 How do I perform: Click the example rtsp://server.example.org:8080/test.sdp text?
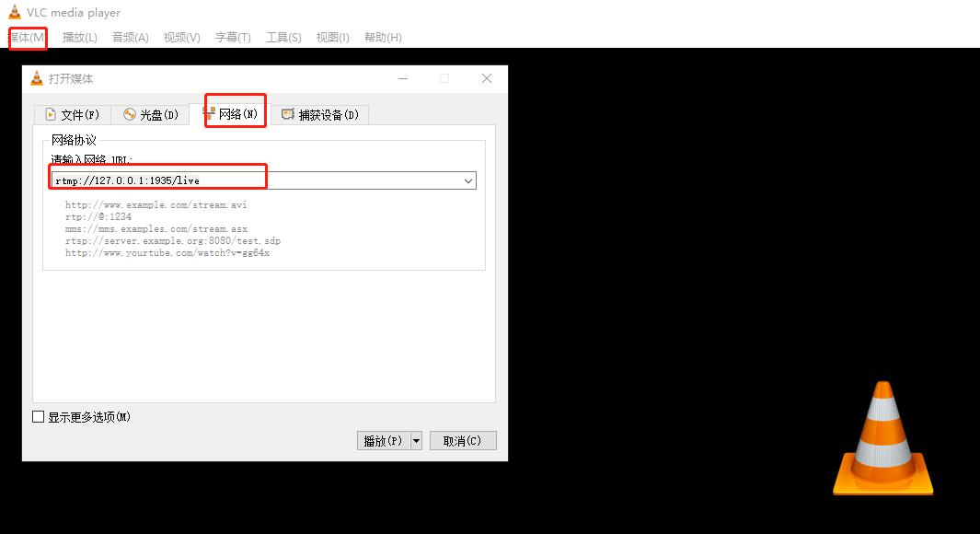point(172,240)
